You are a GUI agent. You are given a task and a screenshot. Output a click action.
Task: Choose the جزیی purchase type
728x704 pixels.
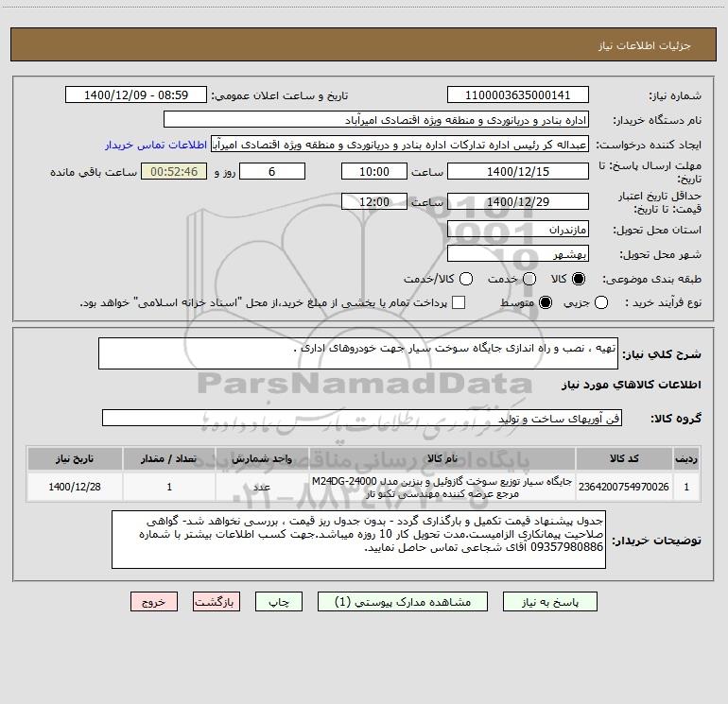click(600, 302)
